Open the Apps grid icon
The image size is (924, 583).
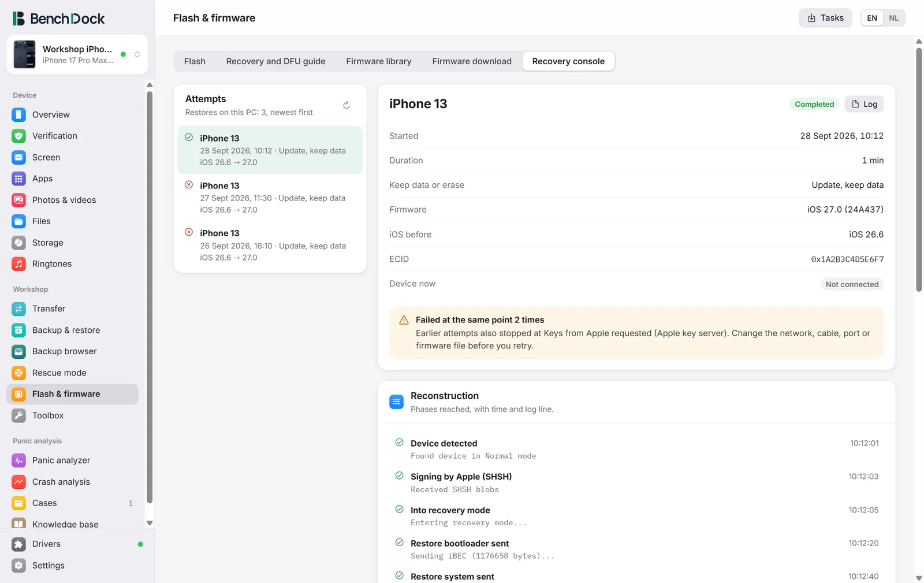(18, 179)
